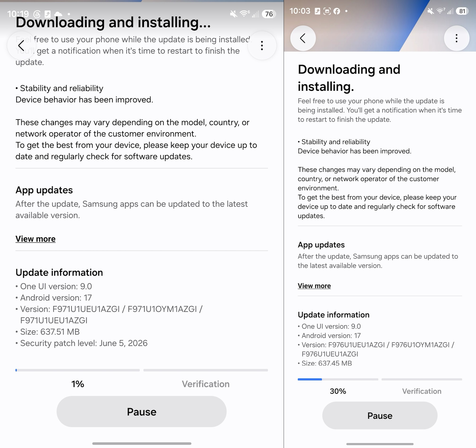Tap muted sound icon on right status bar
The height and width of the screenshot is (448, 476).
[430, 11]
